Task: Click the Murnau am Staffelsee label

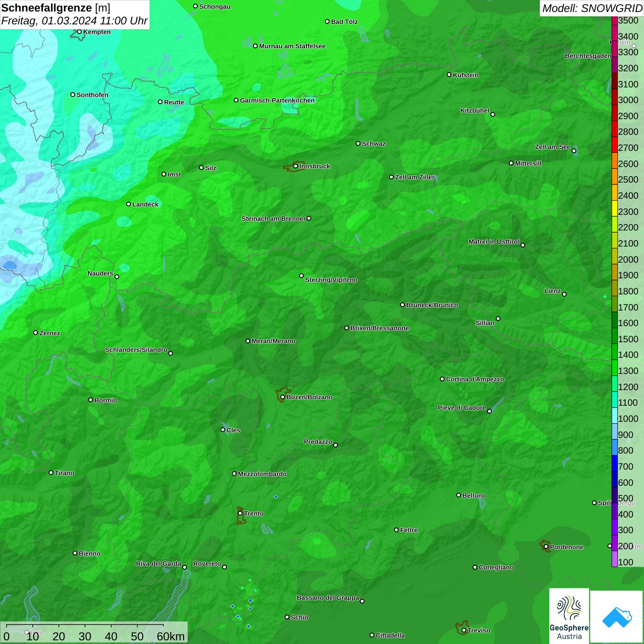Action: coord(293,46)
